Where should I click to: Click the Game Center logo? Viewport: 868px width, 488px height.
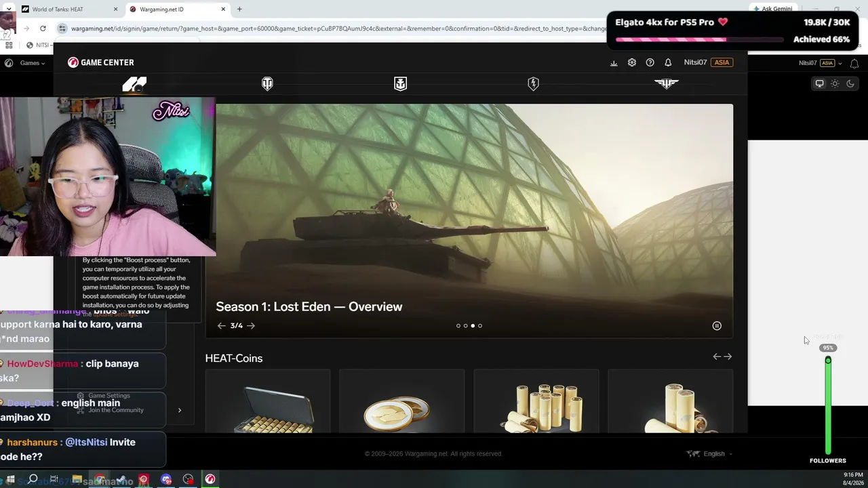click(x=101, y=62)
